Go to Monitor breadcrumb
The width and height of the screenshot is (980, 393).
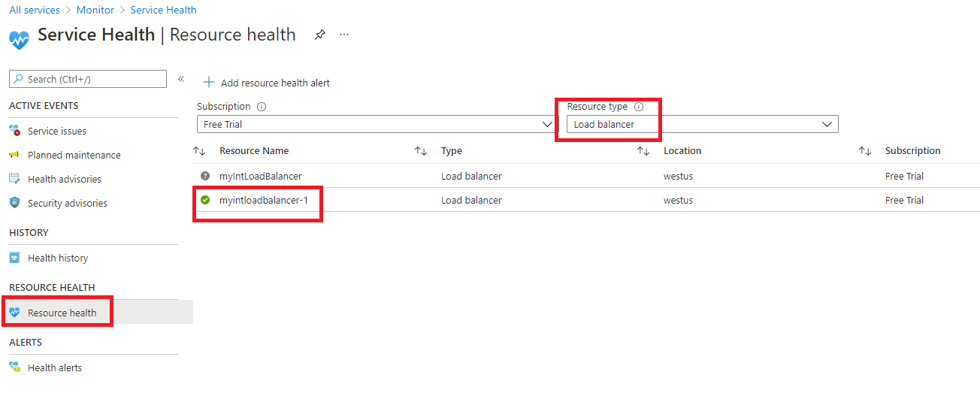pos(95,10)
